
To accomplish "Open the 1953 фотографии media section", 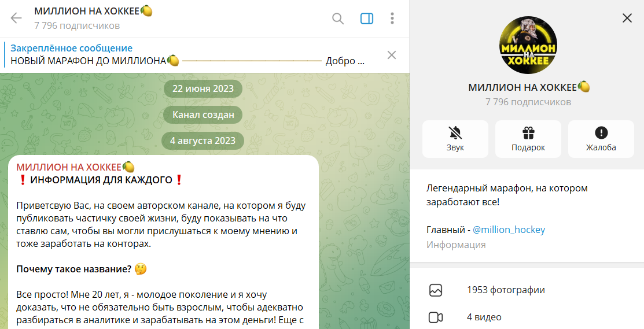I will 506,290.
